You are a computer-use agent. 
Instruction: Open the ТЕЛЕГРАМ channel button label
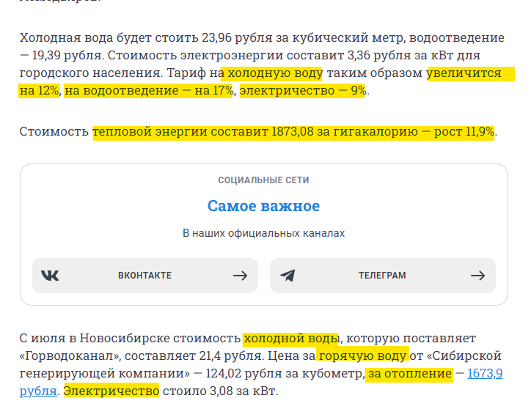[x=382, y=276]
